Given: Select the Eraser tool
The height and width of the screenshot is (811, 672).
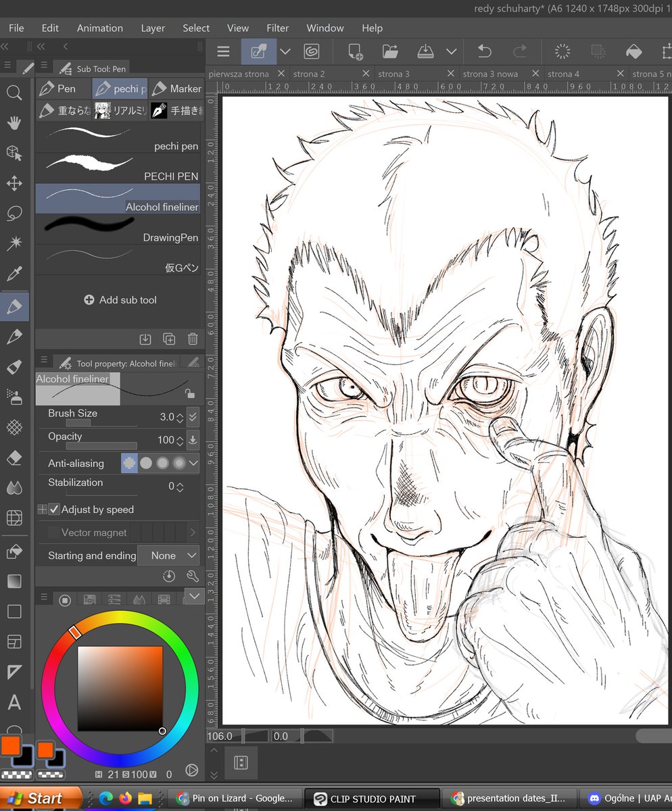Looking at the screenshot, I should point(14,458).
